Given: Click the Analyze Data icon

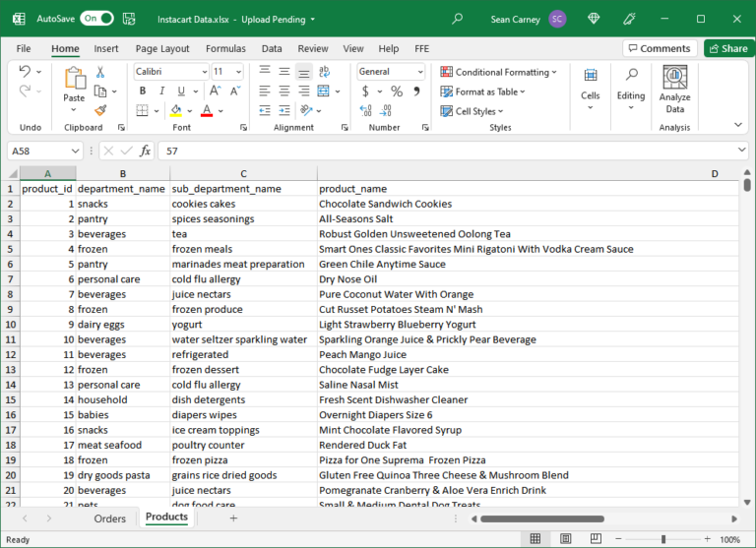Looking at the screenshot, I should pos(674,79).
